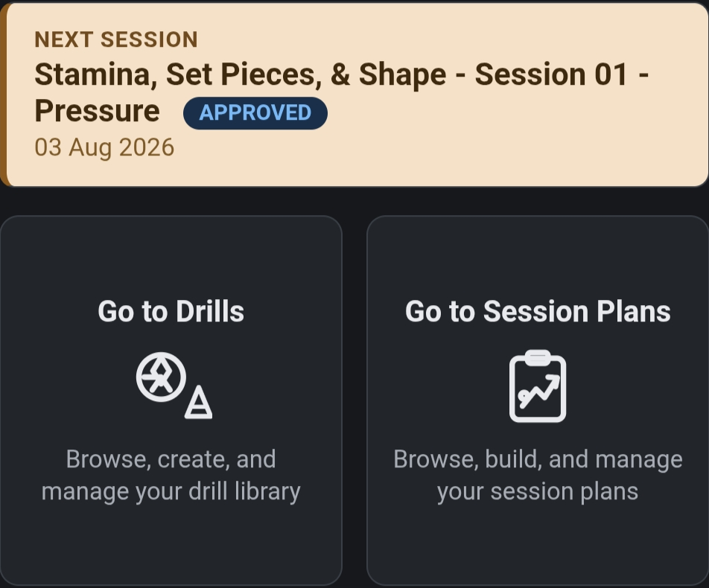709x588 pixels.
Task: Click the "Go to Drills" heading text
Action: (x=171, y=311)
